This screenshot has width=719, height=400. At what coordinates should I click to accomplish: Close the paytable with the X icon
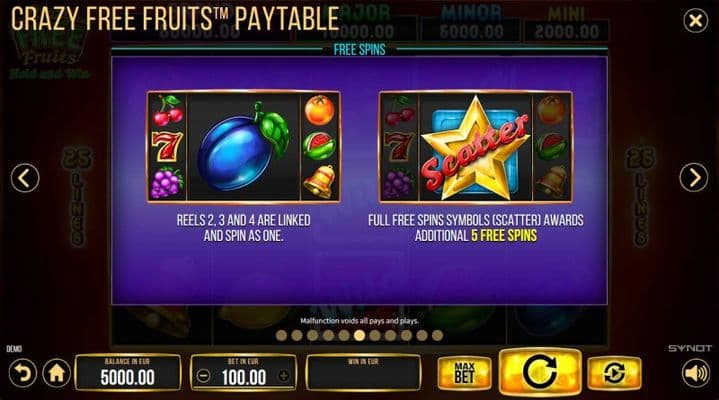[695, 21]
